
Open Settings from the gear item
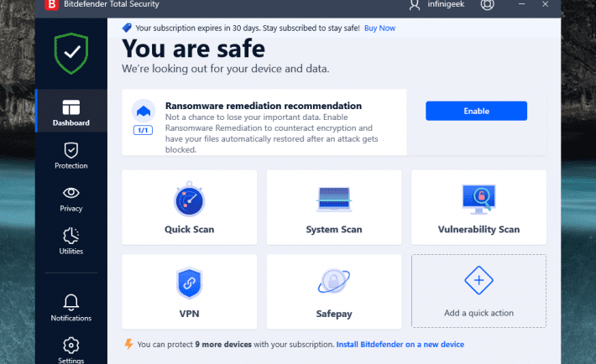pyautogui.click(x=71, y=349)
